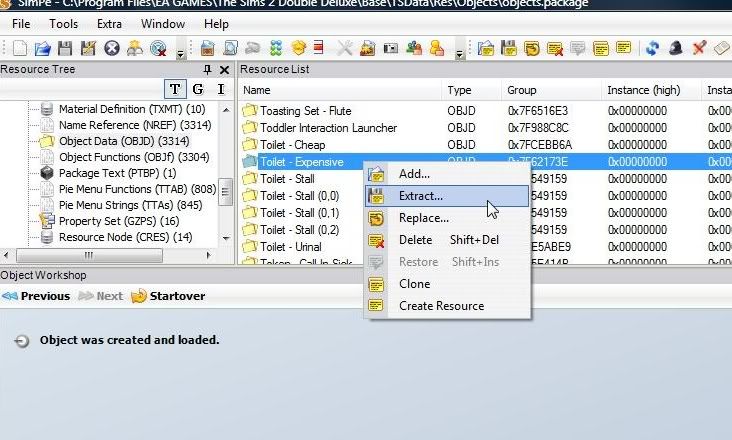
Task: Click the Previous button in Object Workshop
Action: pyautogui.click(x=36, y=296)
